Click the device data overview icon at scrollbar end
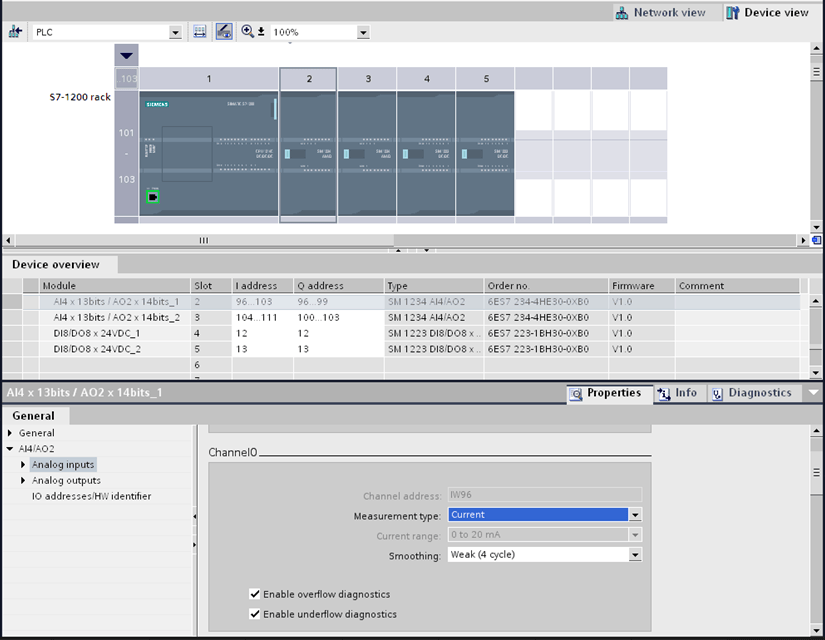Screen dimensions: 825x640 pos(817,240)
